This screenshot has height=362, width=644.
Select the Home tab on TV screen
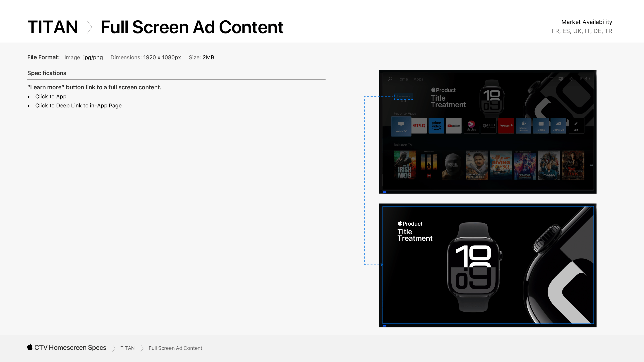tap(402, 79)
